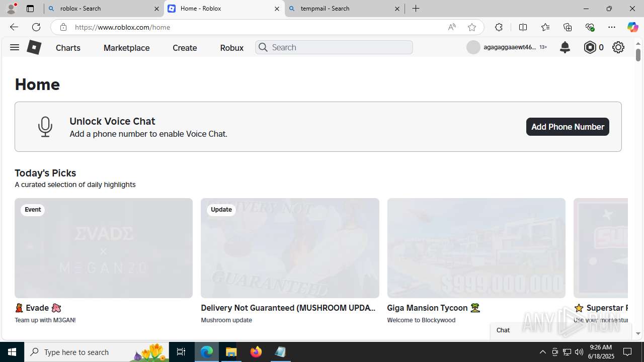The width and height of the screenshot is (644, 362).
Task: Open Create in navigation bar
Action: click(185, 48)
